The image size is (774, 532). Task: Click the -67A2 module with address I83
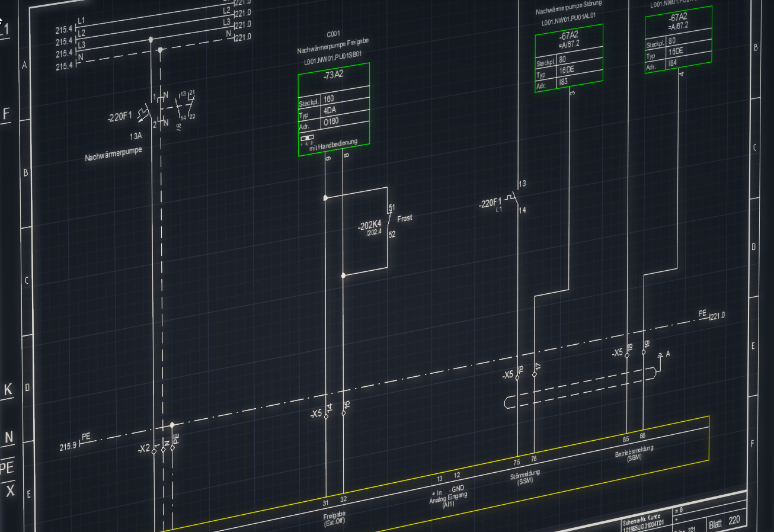tap(568, 57)
